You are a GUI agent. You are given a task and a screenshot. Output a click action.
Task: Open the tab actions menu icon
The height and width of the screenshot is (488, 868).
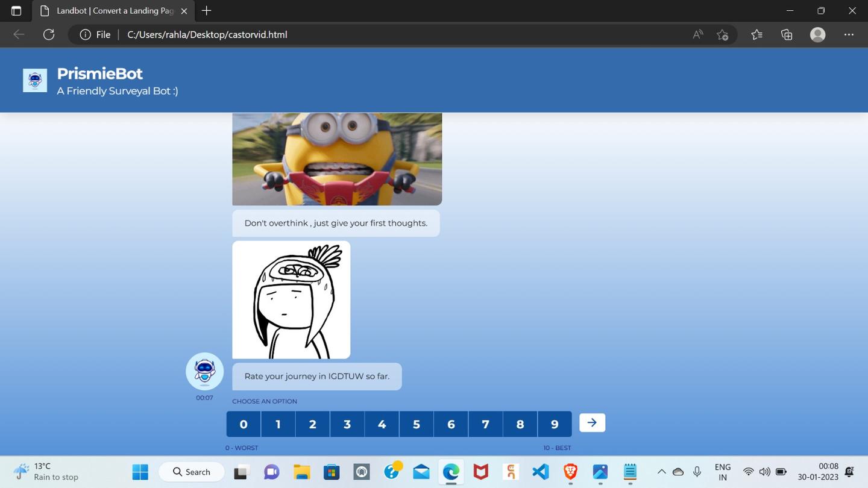tap(16, 11)
